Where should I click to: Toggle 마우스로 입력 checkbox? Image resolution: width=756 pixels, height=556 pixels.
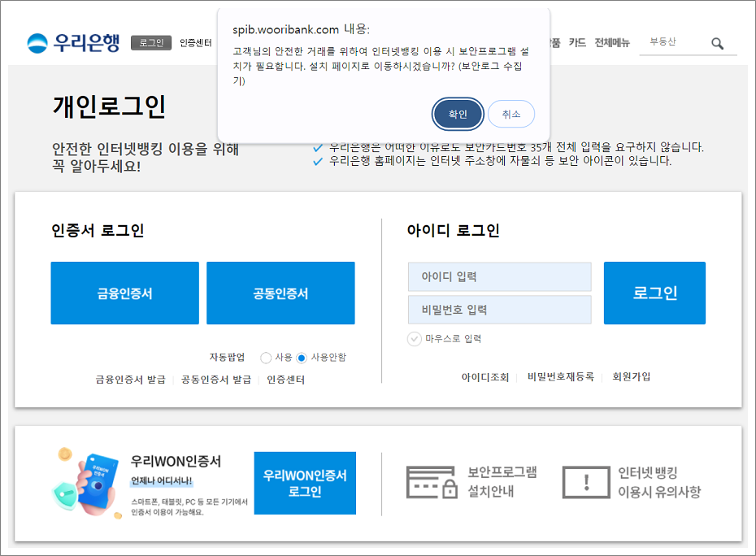[415, 339]
